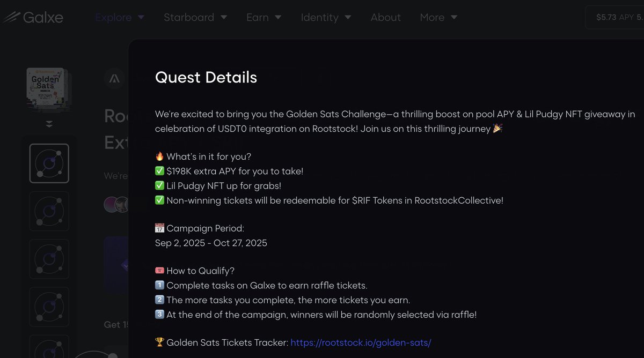Select the fourth quest orbit icon in sidebar

tap(49, 307)
